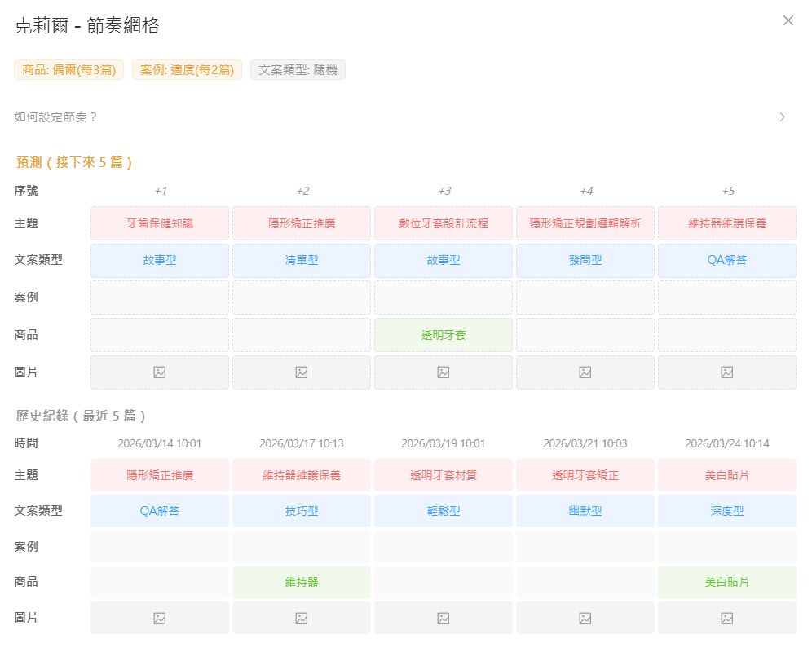Open image icon for 2026/03/19 10:01 record
812x652 pixels.
click(x=444, y=619)
